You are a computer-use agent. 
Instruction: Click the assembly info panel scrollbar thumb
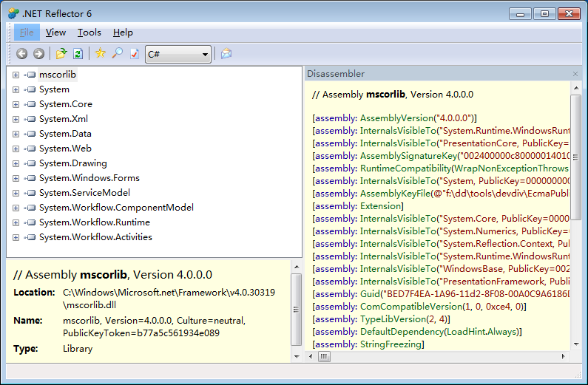[297, 310]
